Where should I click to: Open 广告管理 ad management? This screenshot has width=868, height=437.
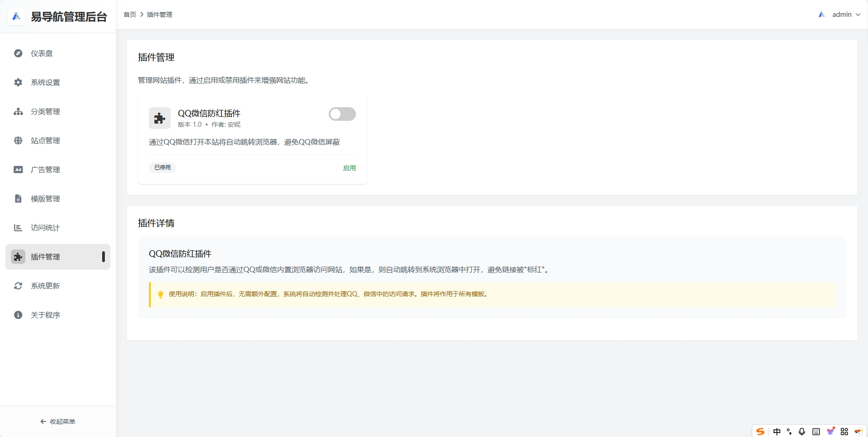(x=46, y=169)
